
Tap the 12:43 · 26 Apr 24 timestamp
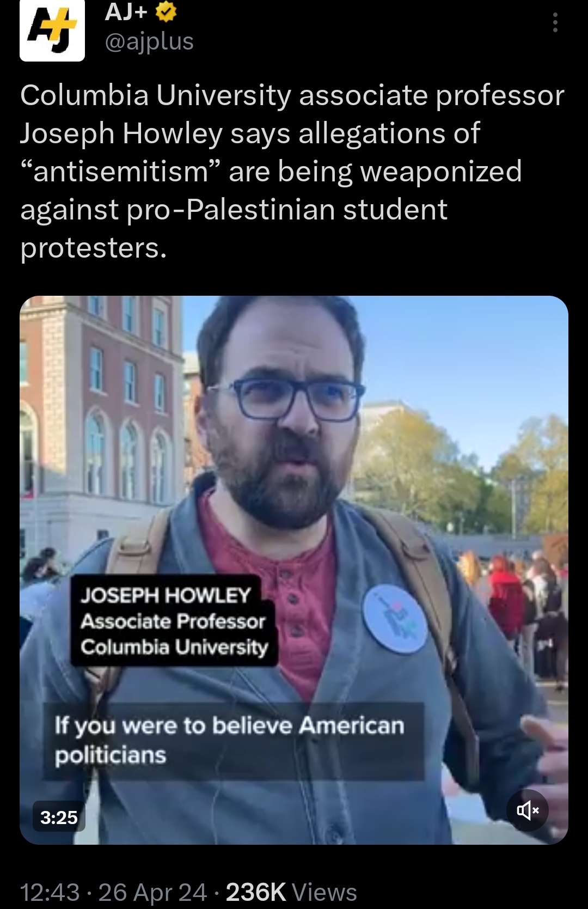tap(114, 892)
